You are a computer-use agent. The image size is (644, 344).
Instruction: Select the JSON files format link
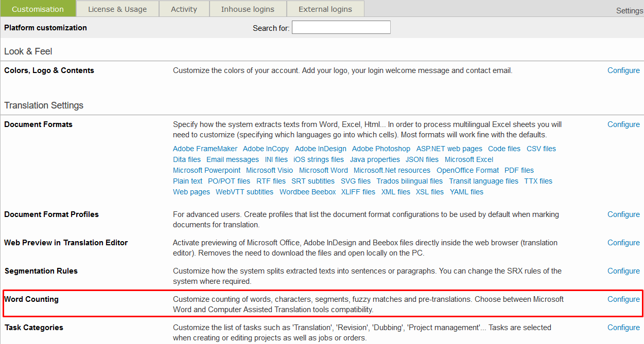coord(422,159)
